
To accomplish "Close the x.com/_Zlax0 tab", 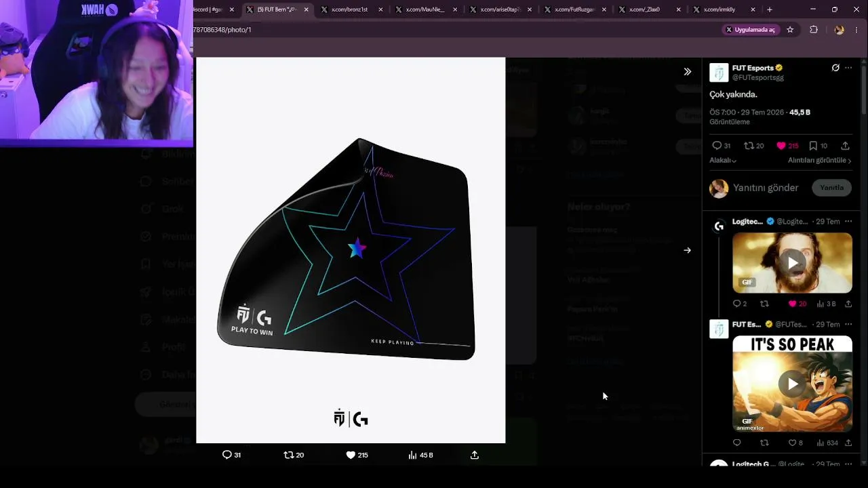I will (679, 9).
